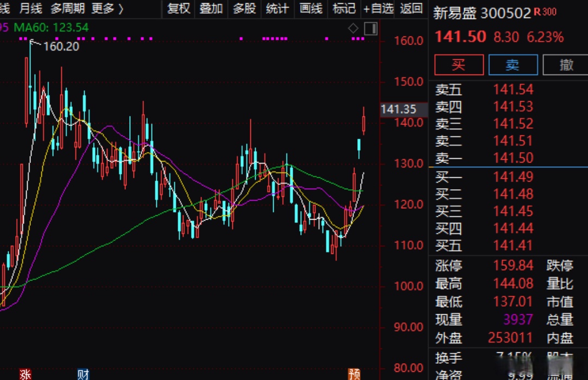The width and height of the screenshot is (588, 380).
Task: Click the 买二 price 141.48
Action: point(513,194)
